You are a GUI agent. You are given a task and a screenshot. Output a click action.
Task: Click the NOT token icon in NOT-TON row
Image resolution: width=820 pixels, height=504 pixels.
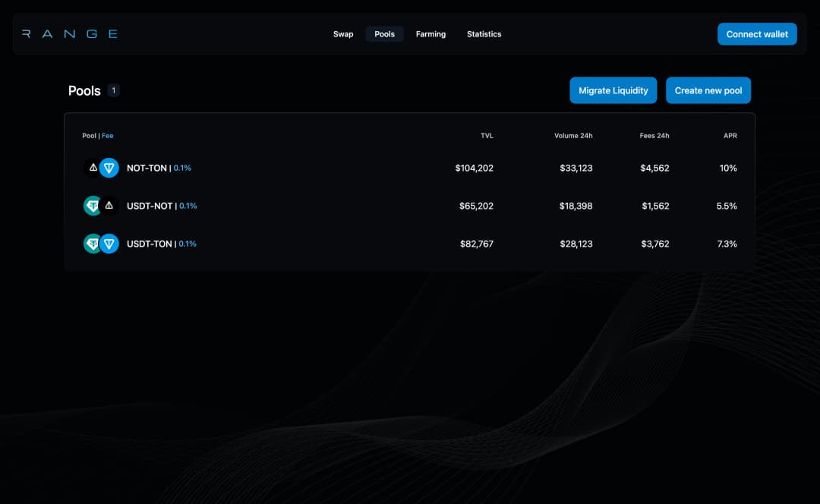coord(93,168)
